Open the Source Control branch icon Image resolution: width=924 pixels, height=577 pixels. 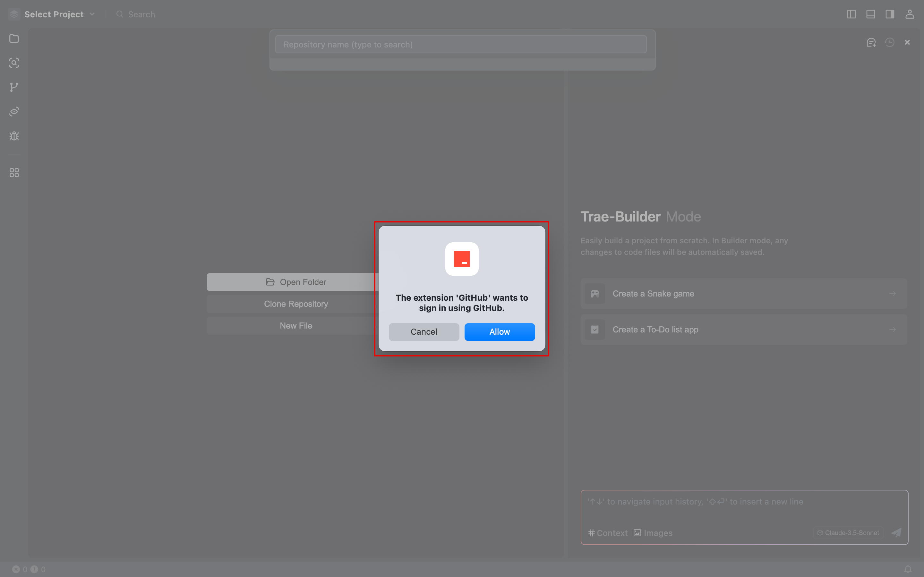point(14,87)
